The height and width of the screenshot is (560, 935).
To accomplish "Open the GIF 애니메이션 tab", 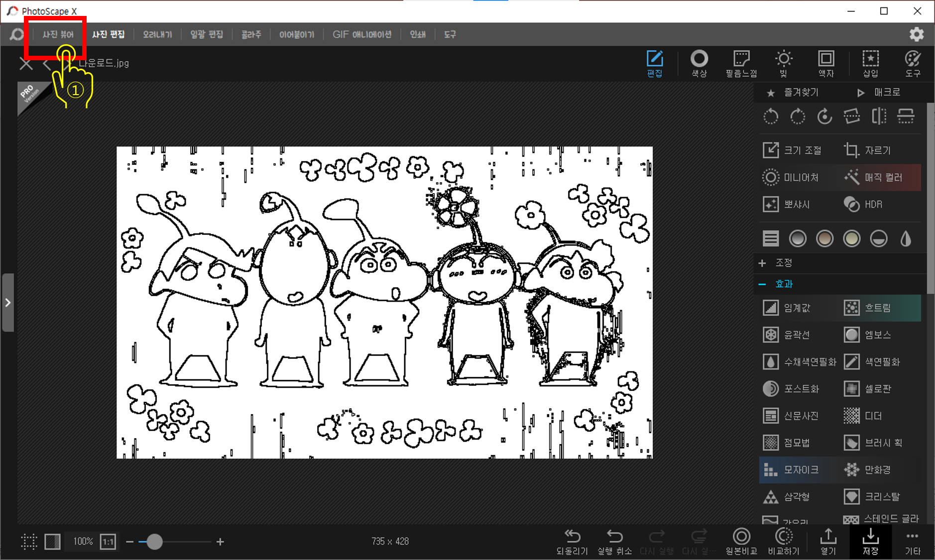I will (x=362, y=34).
